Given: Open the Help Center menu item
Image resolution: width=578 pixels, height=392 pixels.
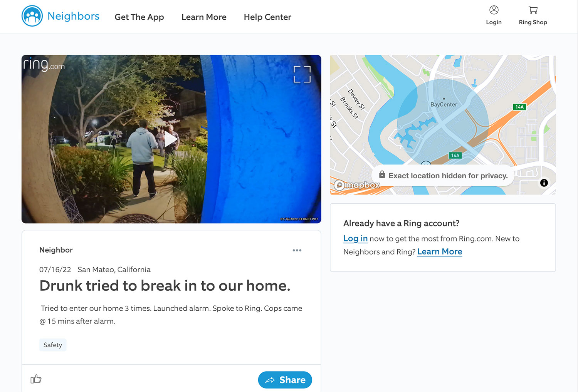Looking at the screenshot, I should 267,17.
